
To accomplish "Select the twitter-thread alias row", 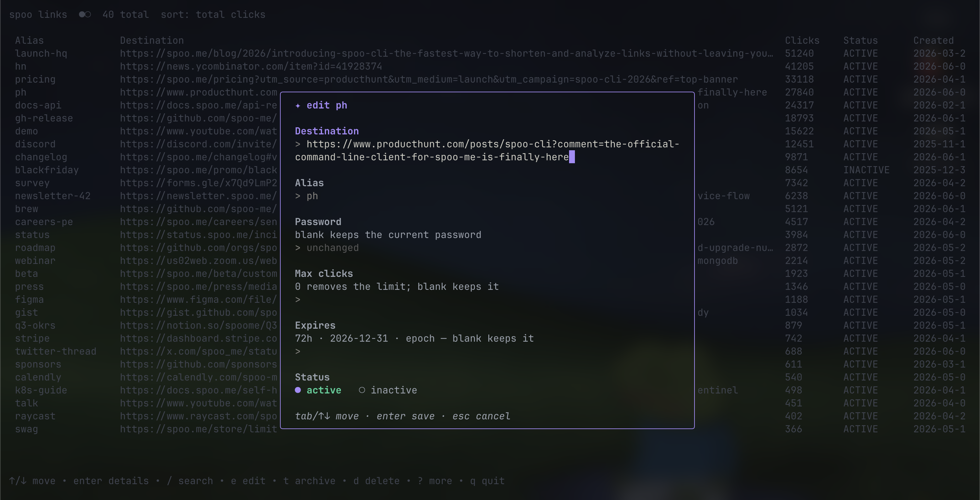I will point(55,351).
